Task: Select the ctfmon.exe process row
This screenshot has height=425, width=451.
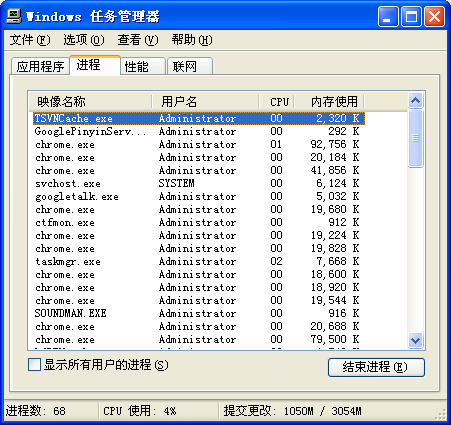Action: point(199,222)
